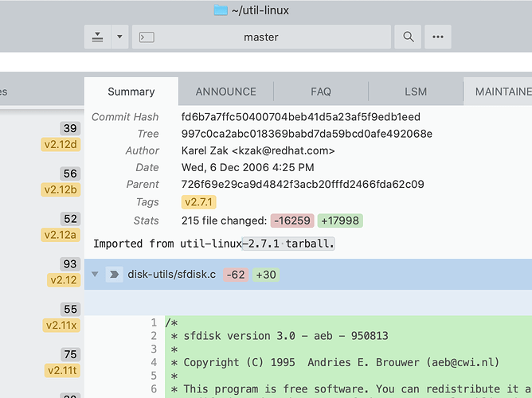Click diff line 2 sfdisk version 3.0

point(280,336)
